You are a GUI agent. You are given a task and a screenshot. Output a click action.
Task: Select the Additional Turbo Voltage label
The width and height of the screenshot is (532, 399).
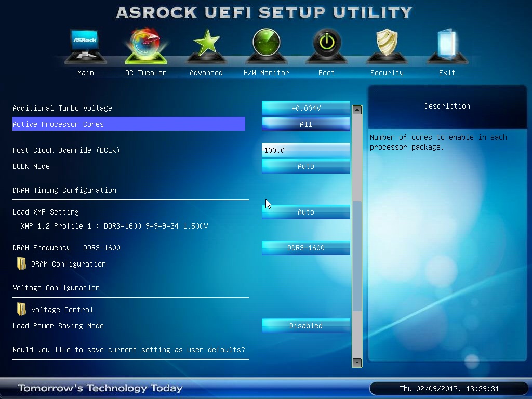pyautogui.click(x=62, y=108)
